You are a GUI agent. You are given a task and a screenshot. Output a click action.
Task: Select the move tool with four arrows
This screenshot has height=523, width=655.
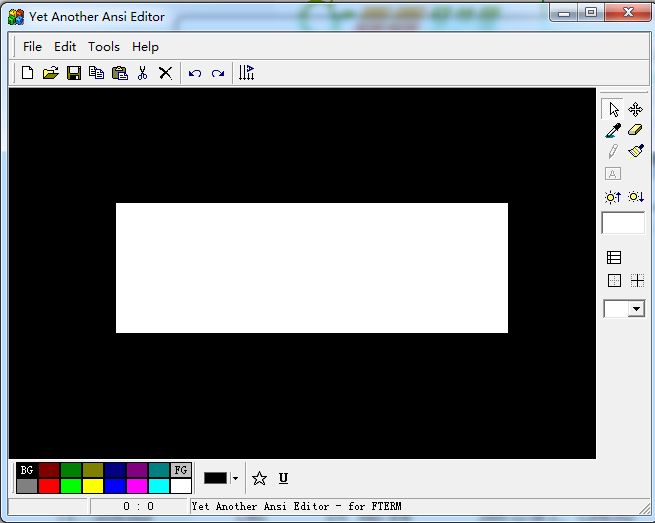[x=636, y=109]
